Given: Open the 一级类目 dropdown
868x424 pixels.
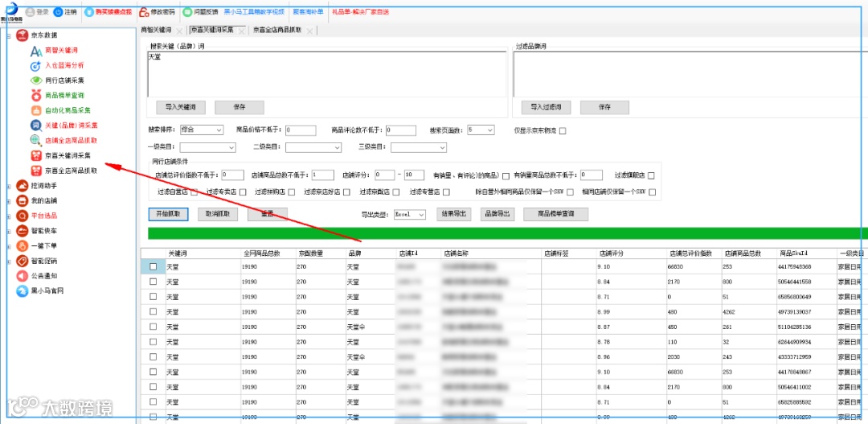Looking at the screenshot, I should [208, 147].
